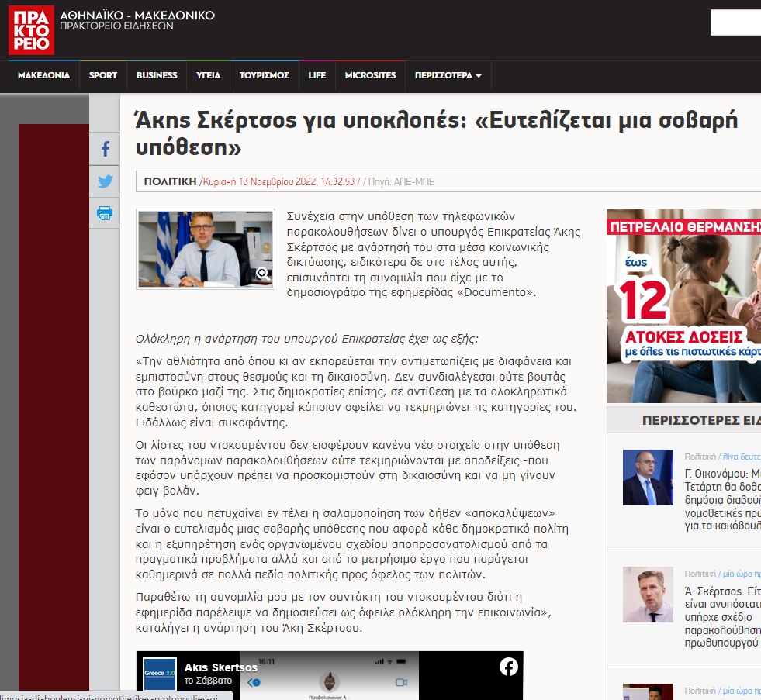Click the article headline about Σκέρτσος
The image size is (761, 700).
pyautogui.click(x=437, y=133)
